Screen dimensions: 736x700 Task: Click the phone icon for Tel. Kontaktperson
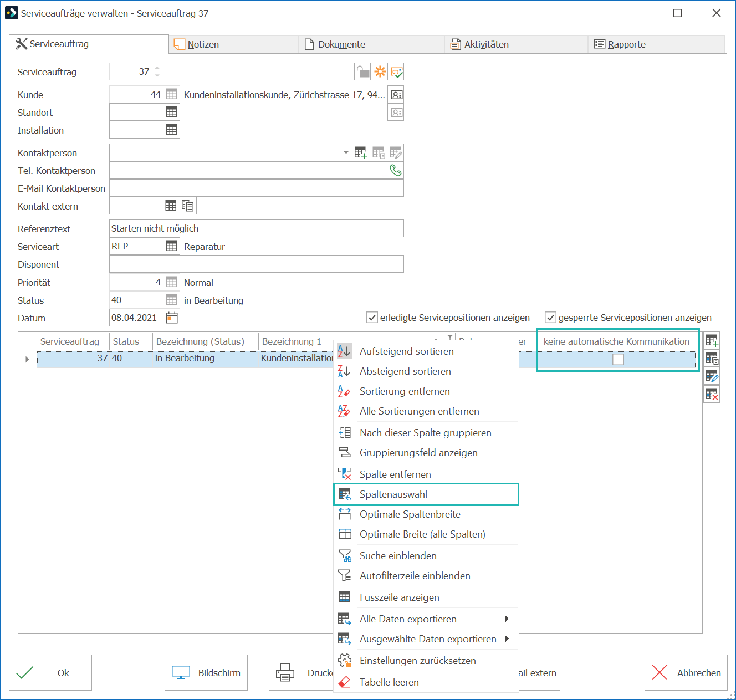click(x=396, y=170)
